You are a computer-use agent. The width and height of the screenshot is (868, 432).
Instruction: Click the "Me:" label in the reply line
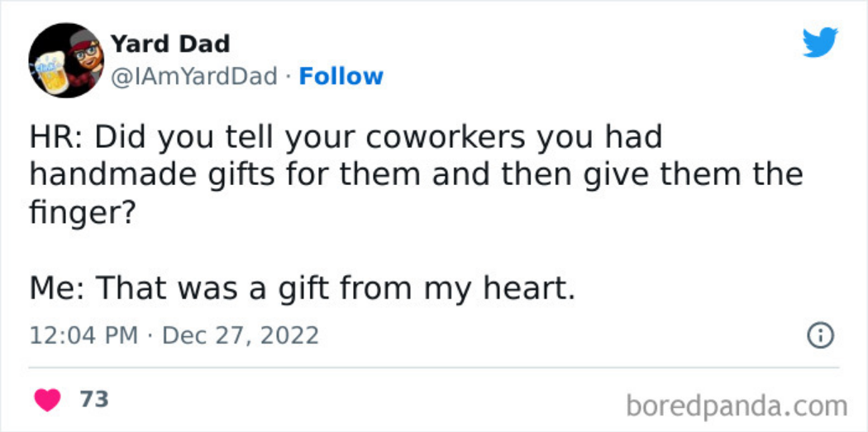pos(58,288)
